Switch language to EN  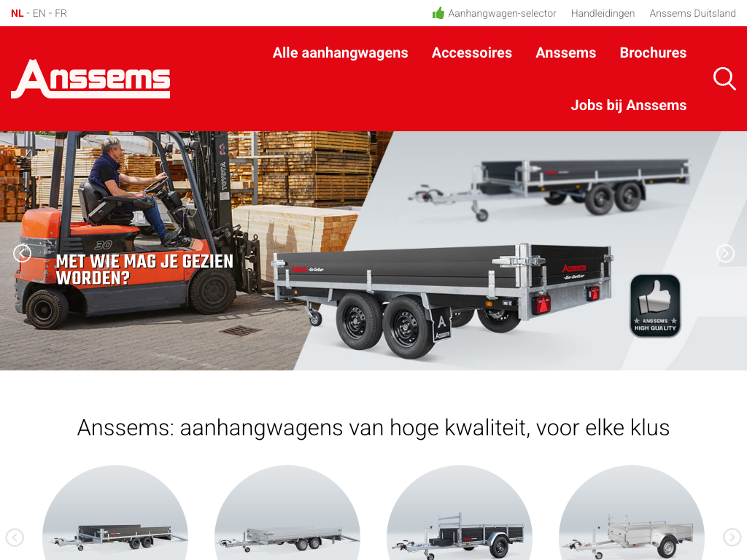click(x=39, y=13)
